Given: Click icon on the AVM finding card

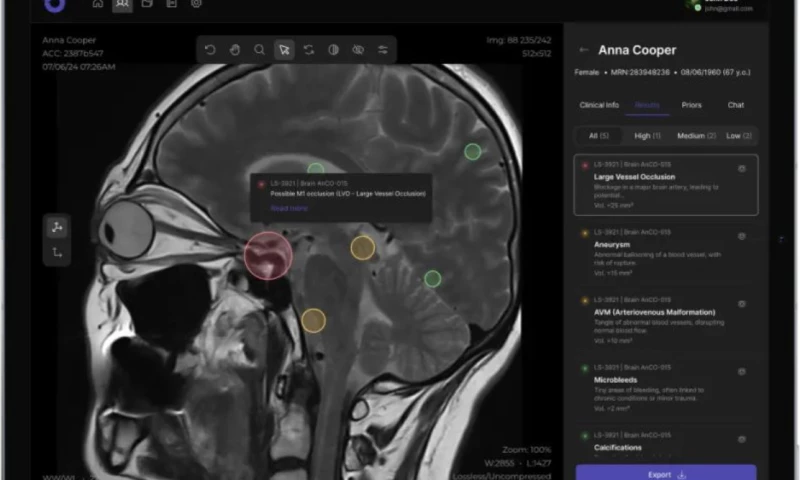Looking at the screenshot, I should [742, 304].
